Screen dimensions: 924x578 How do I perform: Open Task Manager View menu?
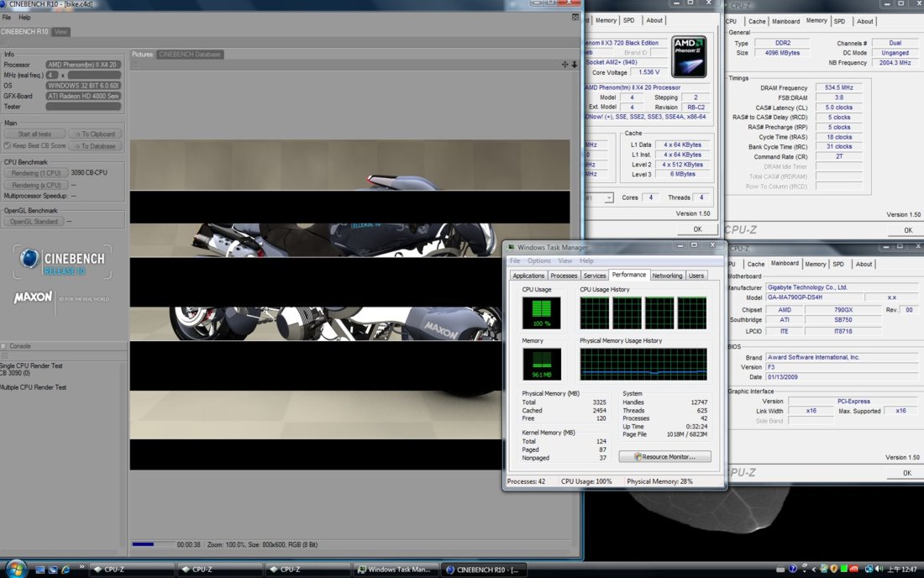tap(564, 261)
